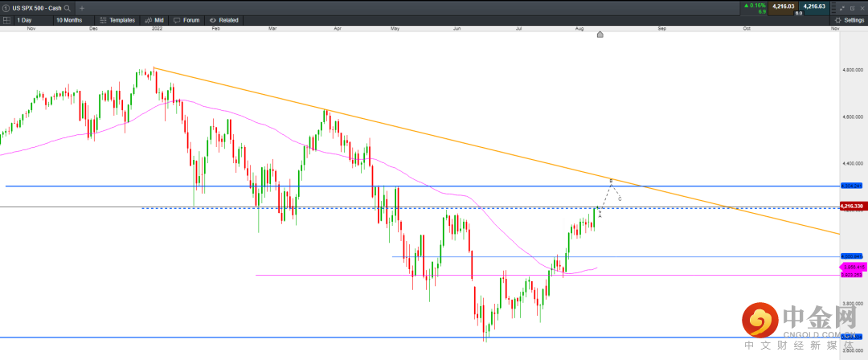Click the Forum speech bubble icon
868x360 pixels.
tap(176, 19)
